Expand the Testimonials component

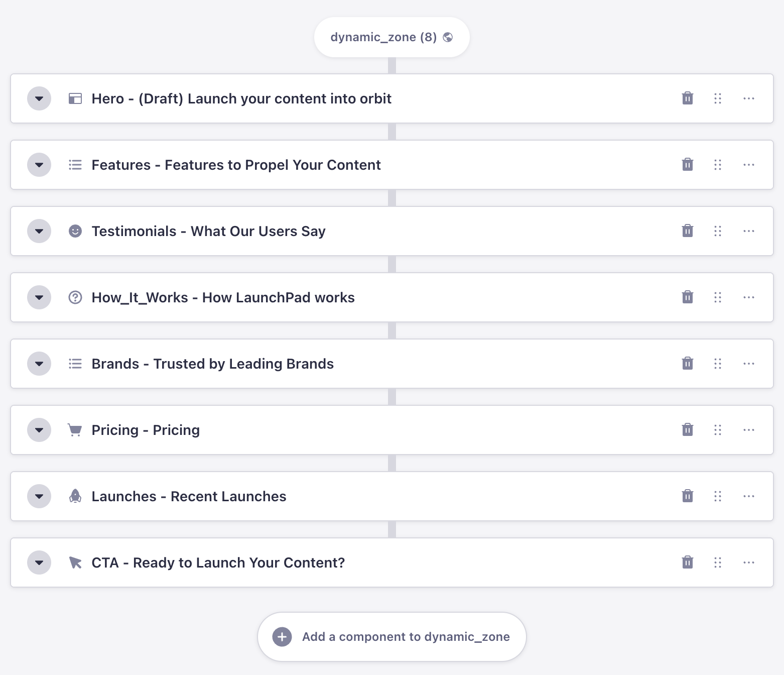tap(39, 231)
